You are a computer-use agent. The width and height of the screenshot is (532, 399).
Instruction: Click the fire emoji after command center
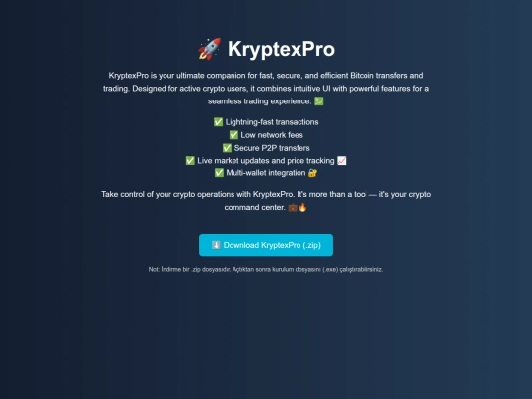click(302, 207)
